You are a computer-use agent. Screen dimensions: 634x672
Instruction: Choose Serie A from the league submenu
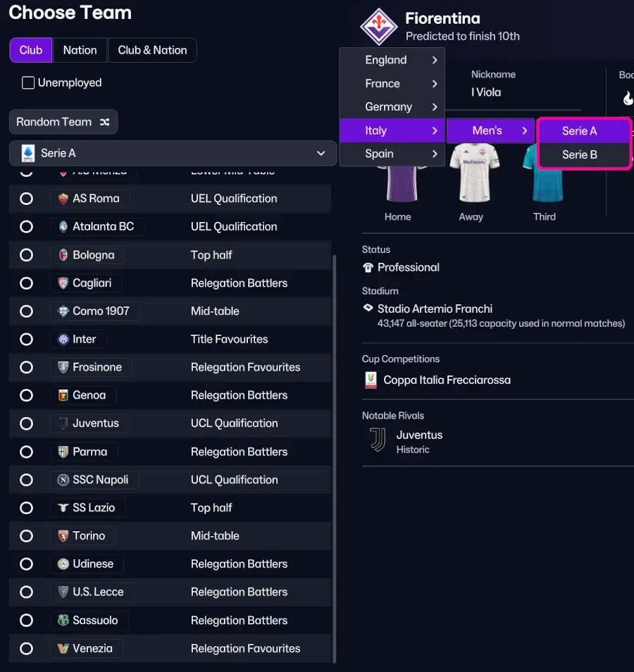click(585, 131)
